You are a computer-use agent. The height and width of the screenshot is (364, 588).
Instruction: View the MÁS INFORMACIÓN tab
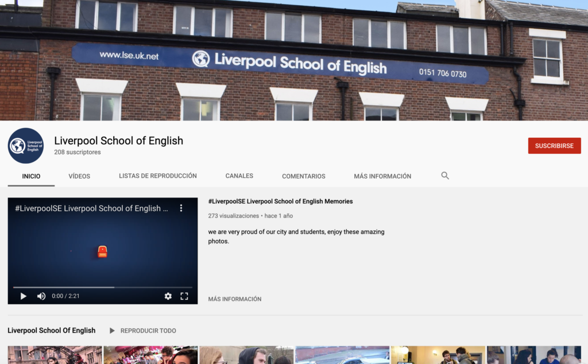pos(382,176)
